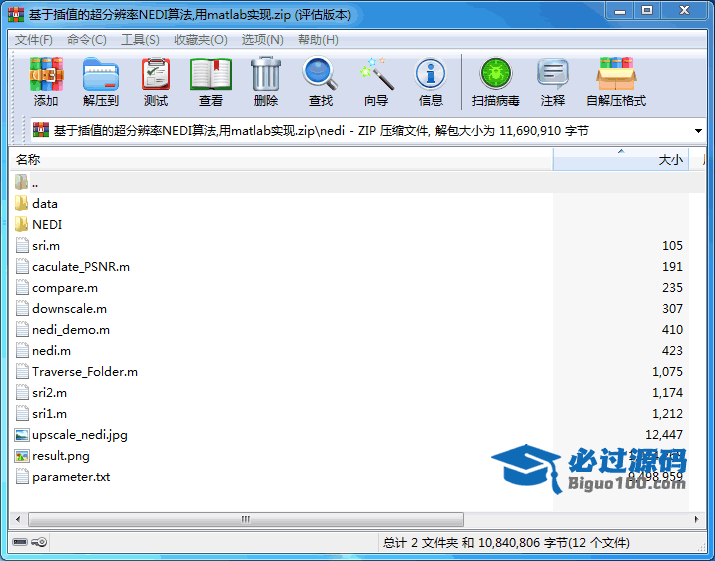Viewport: 715px width, 561px height.
Task: Click the key icon in status bar
Action: pyautogui.click(x=39, y=542)
